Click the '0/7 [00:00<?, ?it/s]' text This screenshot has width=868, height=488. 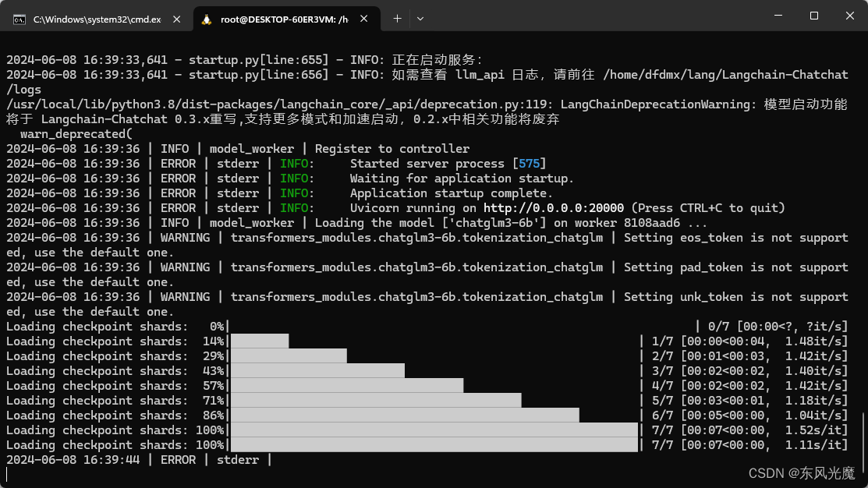click(778, 327)
